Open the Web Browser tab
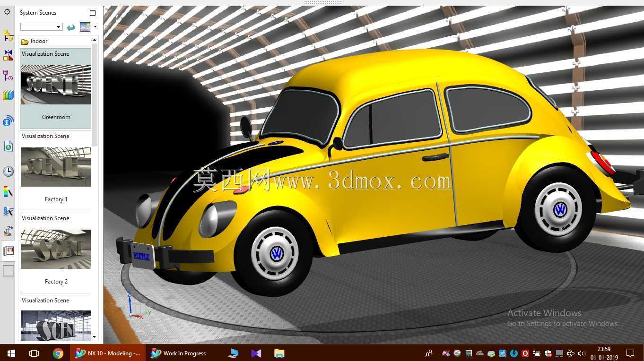The image size is (644, 361). 8,146
